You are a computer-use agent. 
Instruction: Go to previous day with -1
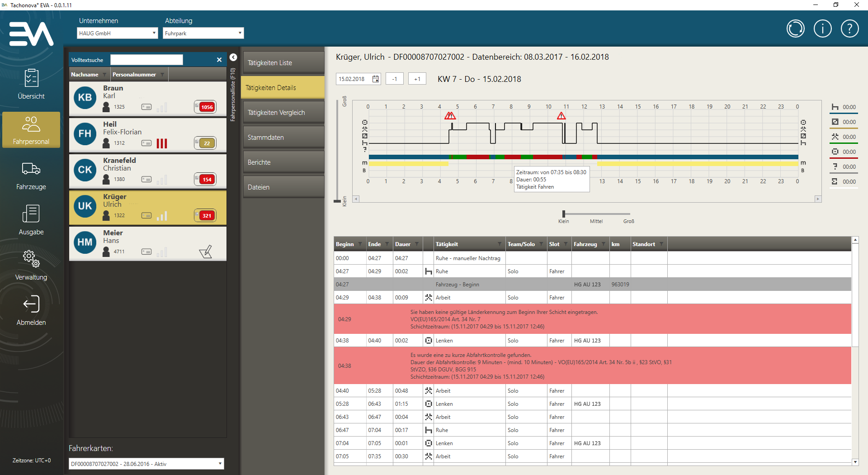(394, 79)
